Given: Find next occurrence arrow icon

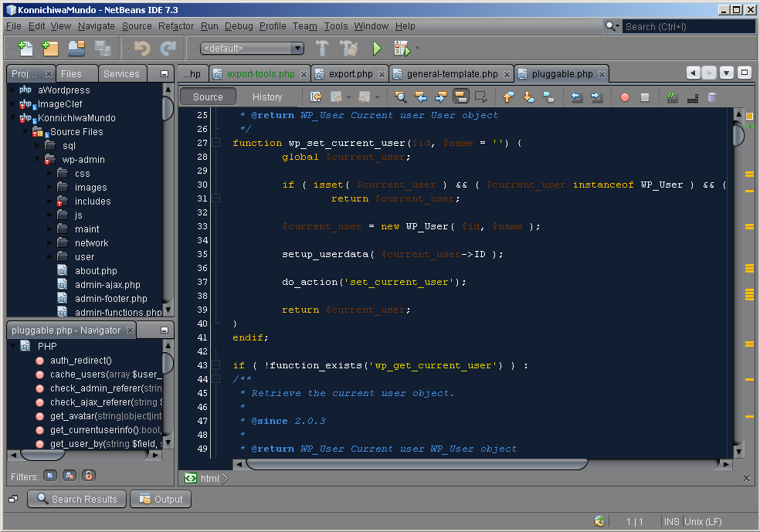Looking at the screenshot, I should [440, 97].
